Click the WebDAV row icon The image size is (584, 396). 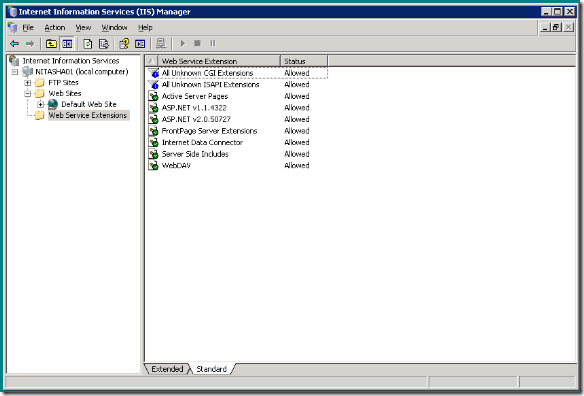click(x=153, y=165)
